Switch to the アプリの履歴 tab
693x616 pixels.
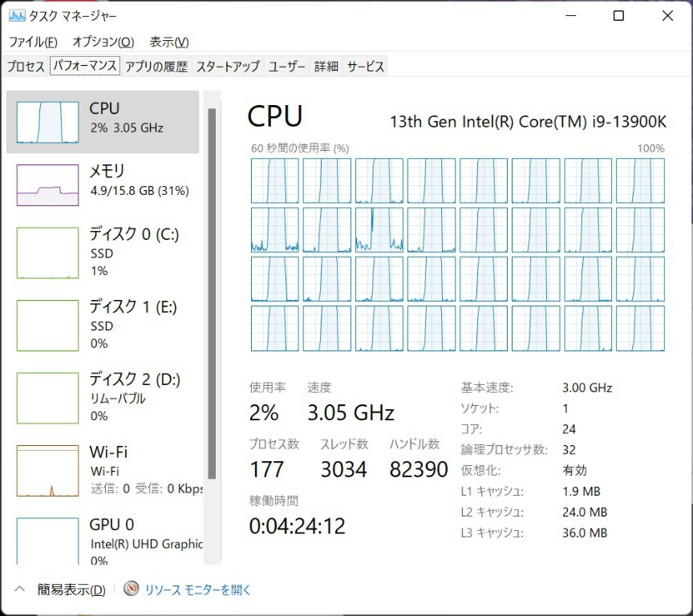click(x=156, y=67)
